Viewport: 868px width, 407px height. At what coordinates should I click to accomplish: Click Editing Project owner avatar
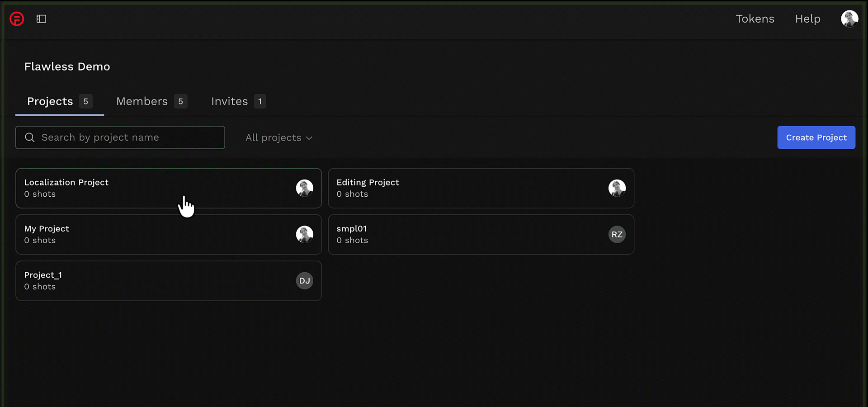click(x=617, y=188)
